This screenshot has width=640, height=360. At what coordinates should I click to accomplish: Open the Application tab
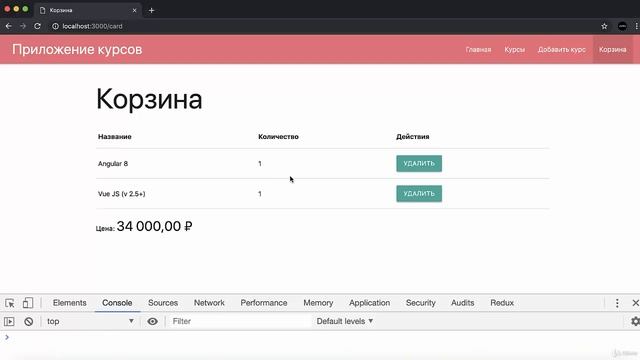369,303
